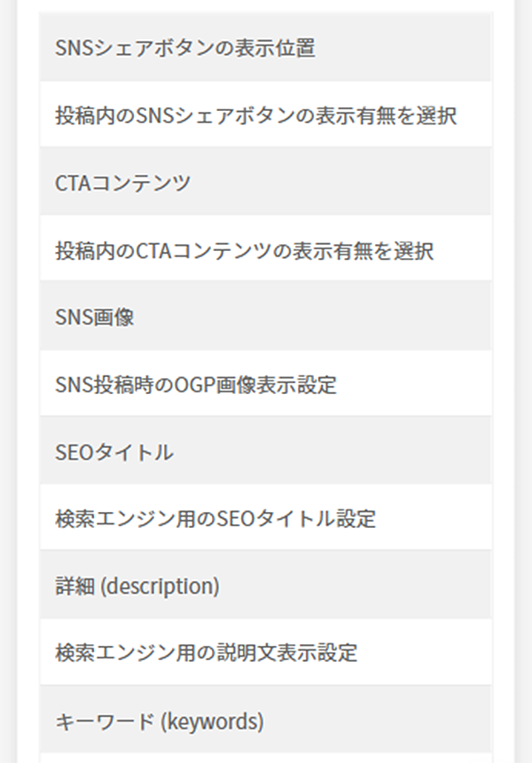Click the SEOタイトル header row
The image size is (532, 763).
[x=266, y=452]
